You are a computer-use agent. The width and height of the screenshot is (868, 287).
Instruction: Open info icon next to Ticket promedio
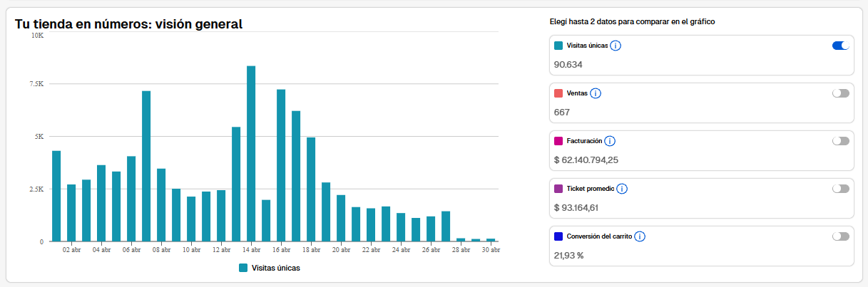(x=622, y=189)
